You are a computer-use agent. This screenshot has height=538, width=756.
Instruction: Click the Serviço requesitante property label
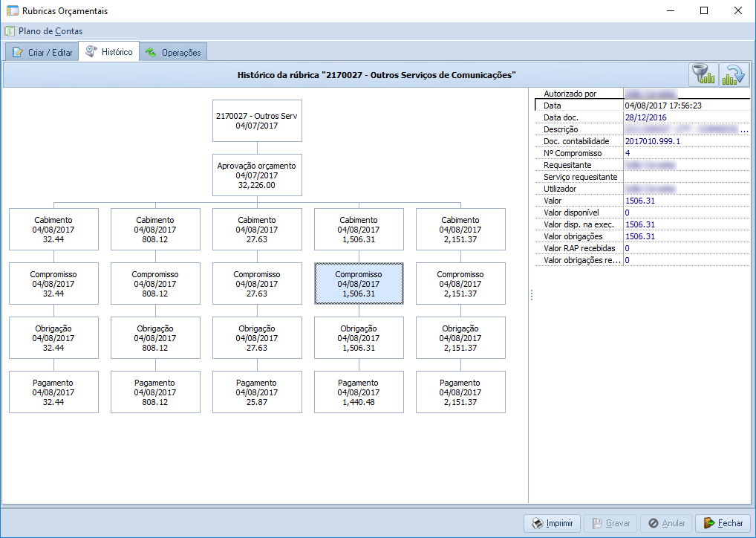tap(581, 177)
